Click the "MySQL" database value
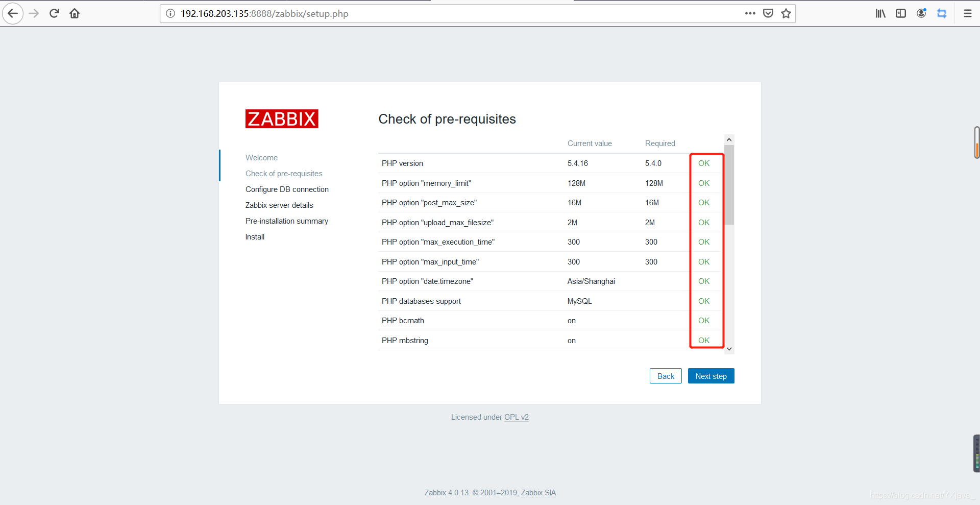 [x=580, y=301]
